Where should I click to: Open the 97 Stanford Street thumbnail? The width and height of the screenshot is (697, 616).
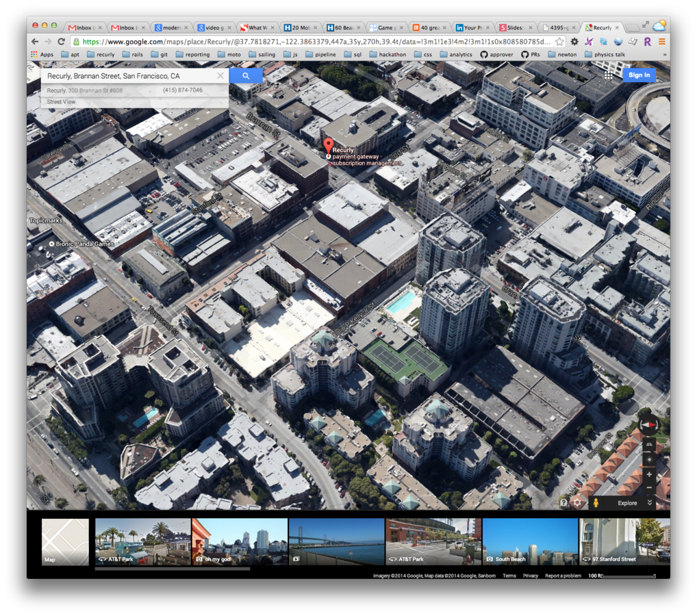(624, 542)
